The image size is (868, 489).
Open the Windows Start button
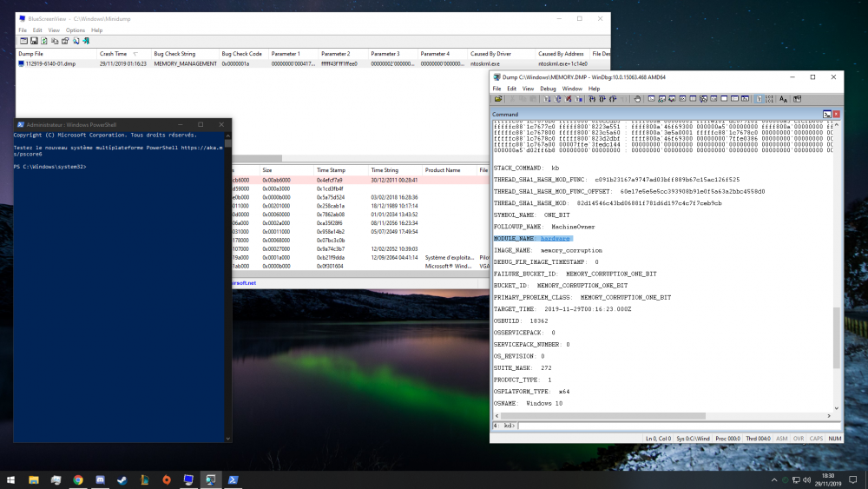click(10, 480)
